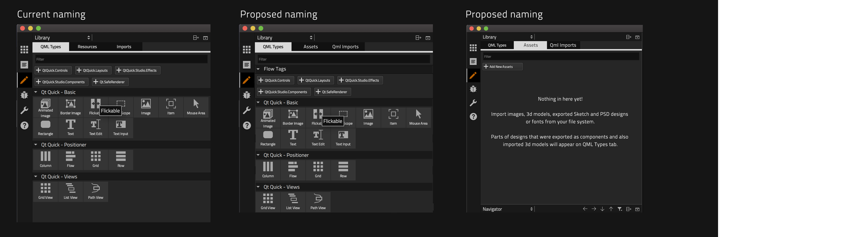
Task: Click the pencil Design icon in Current naming sidebar
Action: [24, 80]
